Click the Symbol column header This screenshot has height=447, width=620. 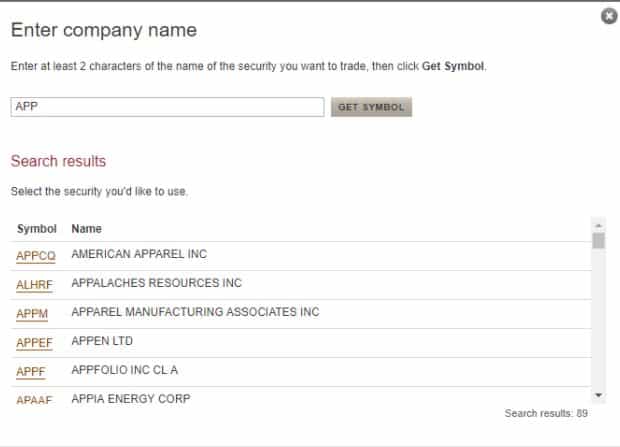(37, 229)
